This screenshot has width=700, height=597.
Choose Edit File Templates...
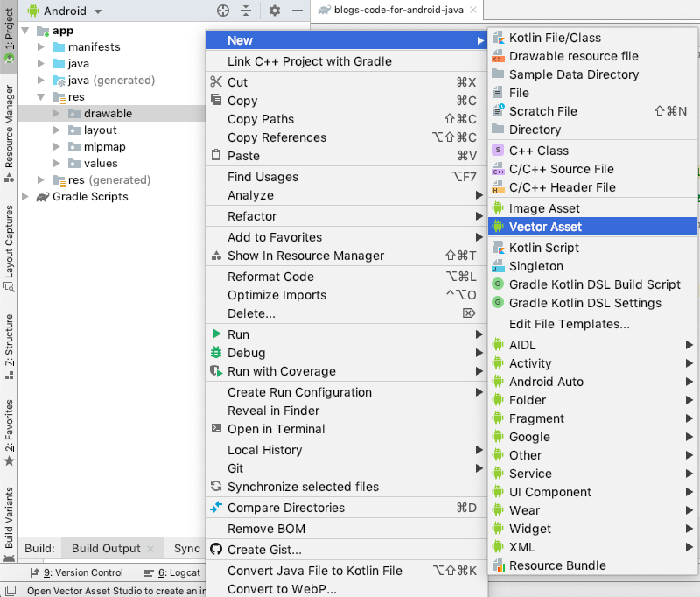pyautogui.click(x=593, y=324)
